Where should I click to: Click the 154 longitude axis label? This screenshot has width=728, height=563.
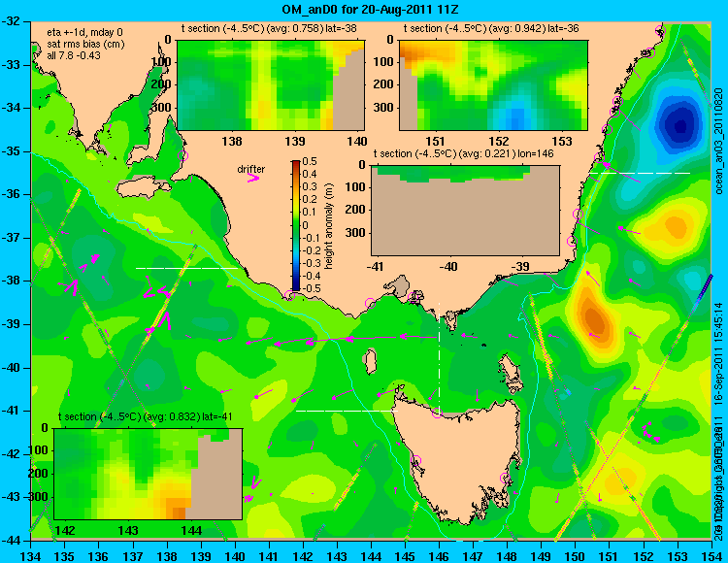[711, 555]
